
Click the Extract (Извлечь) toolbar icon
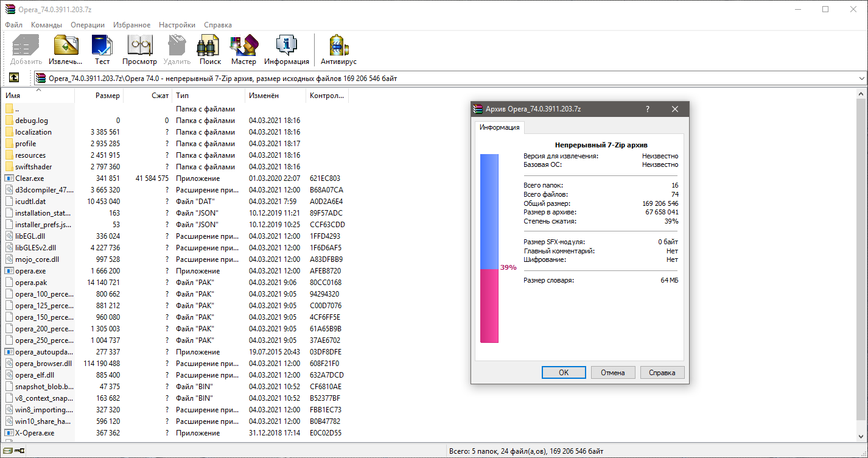click(x=66, y=47)
